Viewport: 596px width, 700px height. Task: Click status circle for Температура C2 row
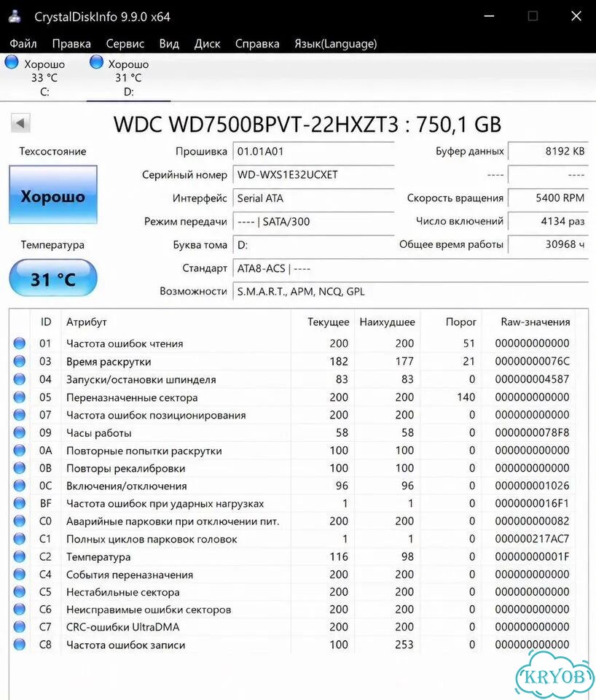click(x=19, y=556)
